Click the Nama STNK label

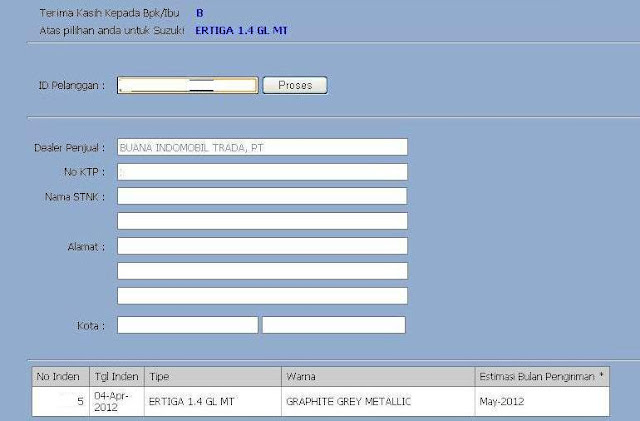click(75, 197)
